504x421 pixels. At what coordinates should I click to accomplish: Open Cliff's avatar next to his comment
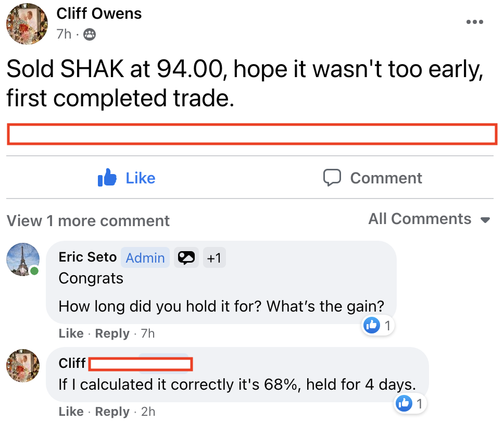(x=23, y=366)
